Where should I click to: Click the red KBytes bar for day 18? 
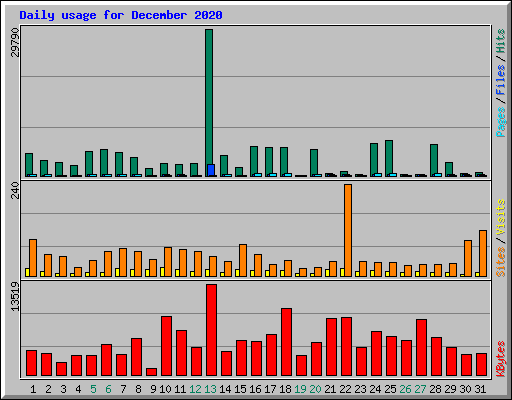pos(286,342)
